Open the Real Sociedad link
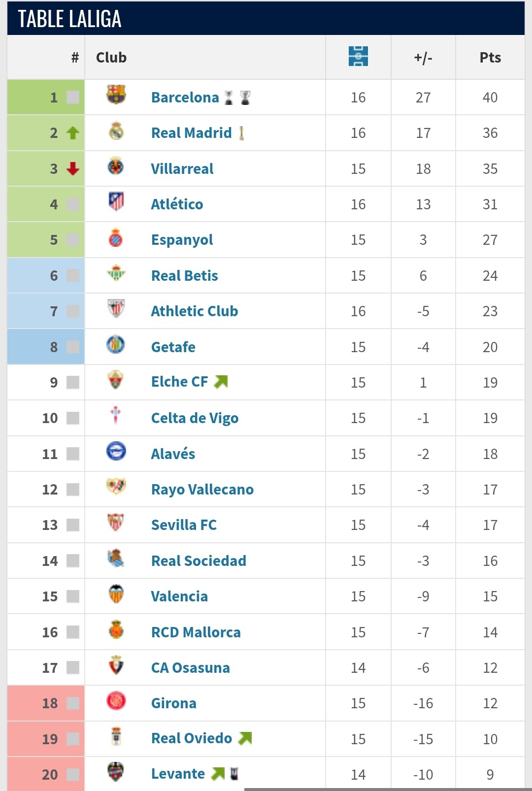Viewport: 532px width, 791px height. 199,561
